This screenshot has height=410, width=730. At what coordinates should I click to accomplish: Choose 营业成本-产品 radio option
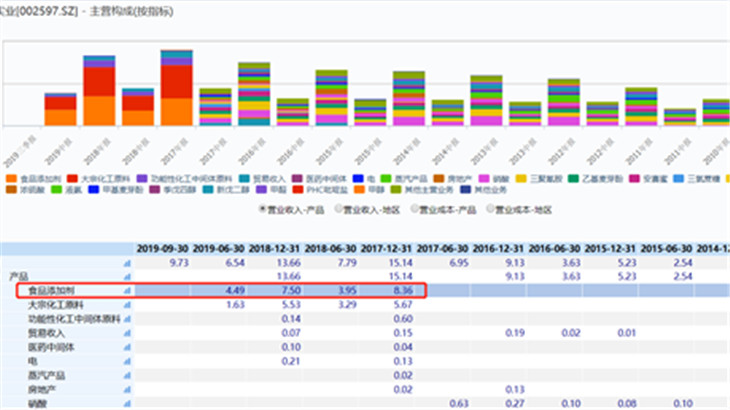tap(414, 209)
